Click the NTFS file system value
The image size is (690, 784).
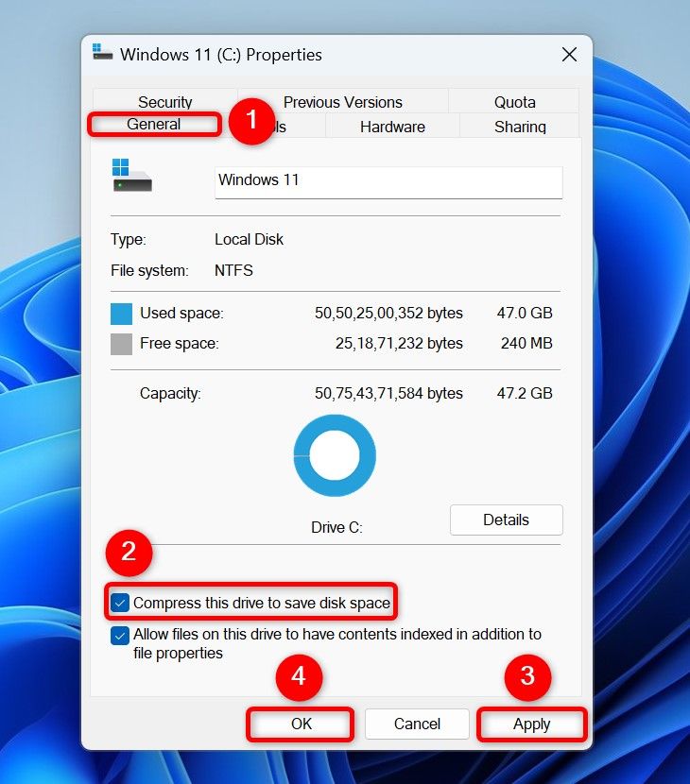coord(233,270)
